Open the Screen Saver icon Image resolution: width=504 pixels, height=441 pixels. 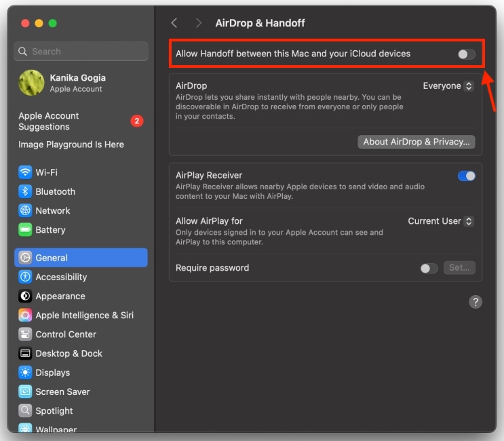click(x=25, y=391)
